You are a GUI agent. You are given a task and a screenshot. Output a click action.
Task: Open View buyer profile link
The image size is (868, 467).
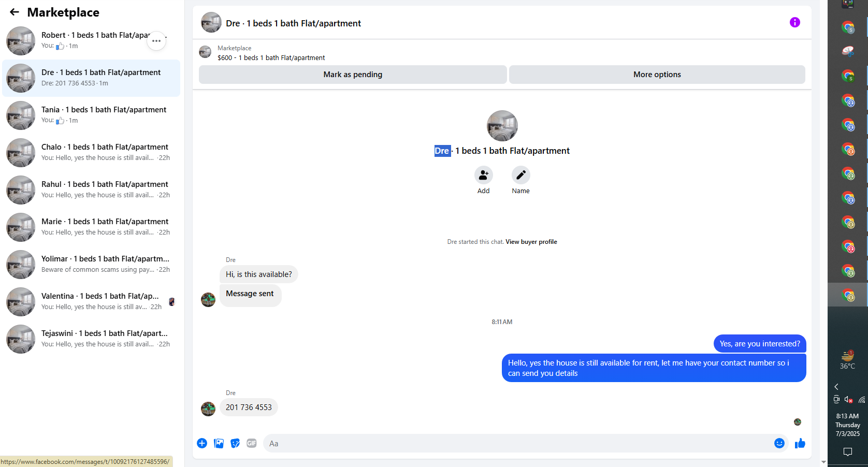tap(531, 242)
